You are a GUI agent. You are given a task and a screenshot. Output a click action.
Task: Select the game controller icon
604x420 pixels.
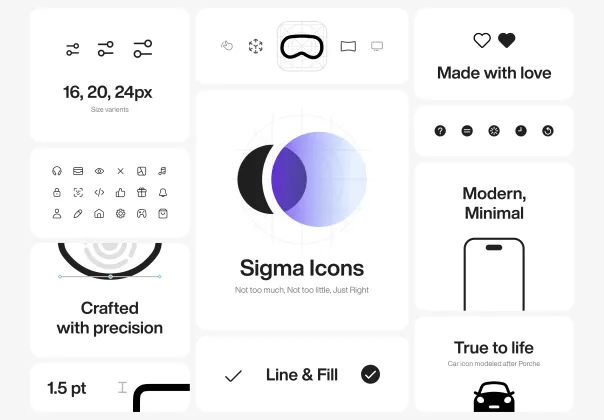142,213
